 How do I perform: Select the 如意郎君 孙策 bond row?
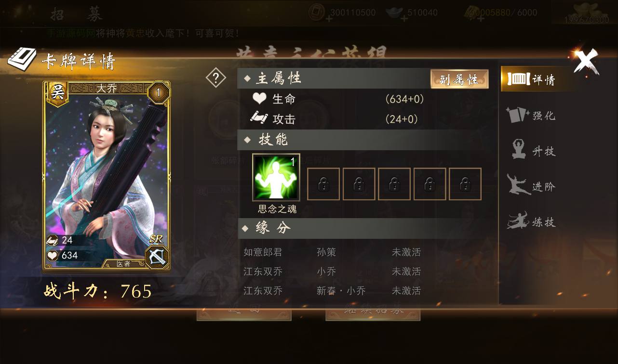(x=332, y=252)
